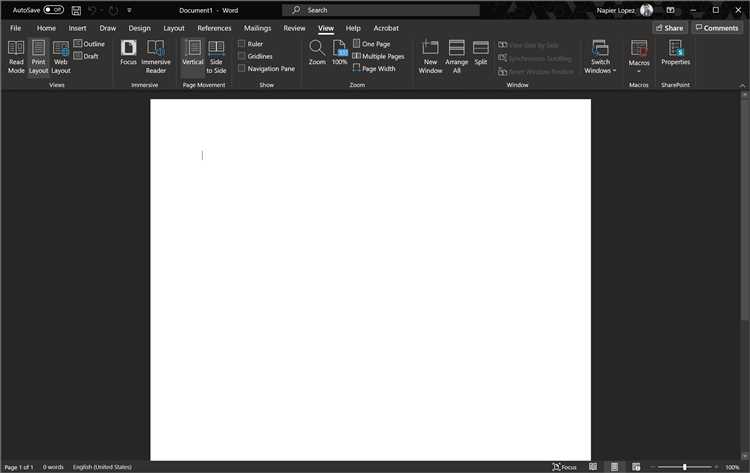Click the Napier Lopez account name

616,10
